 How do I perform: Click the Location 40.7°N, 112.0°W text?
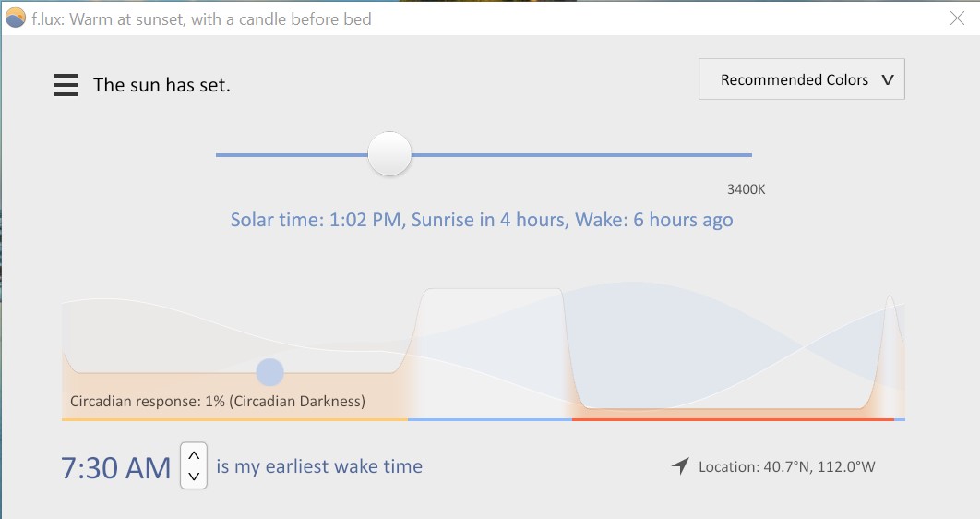click(x=786, y=466)
